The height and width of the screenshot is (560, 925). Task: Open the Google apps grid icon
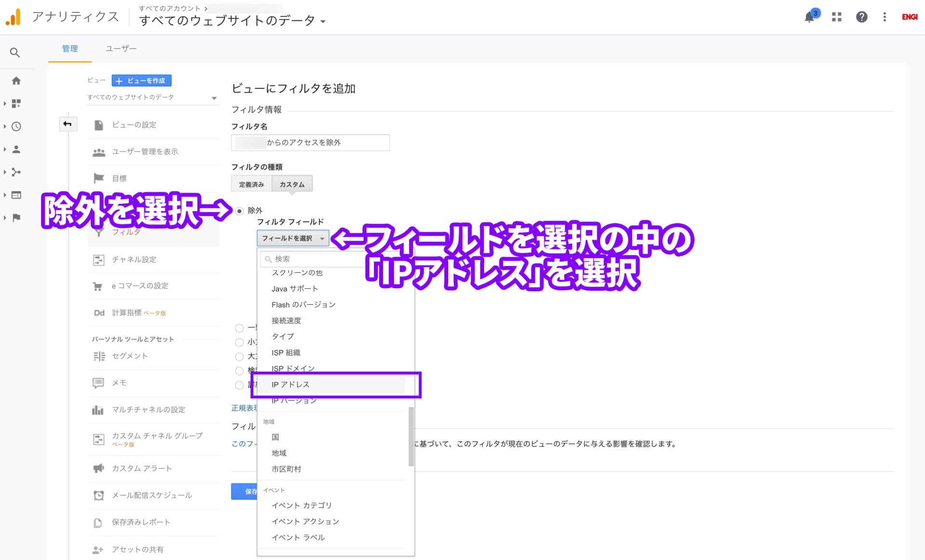[837, 17]
